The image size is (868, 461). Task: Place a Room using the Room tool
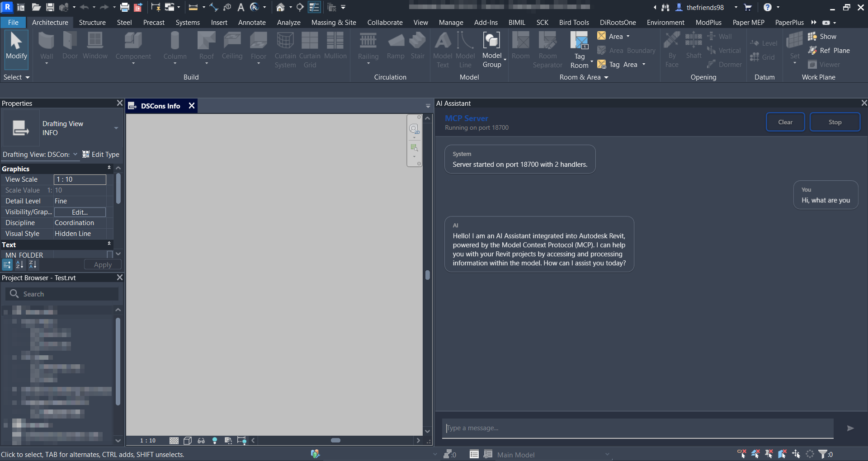coord(520,47)
